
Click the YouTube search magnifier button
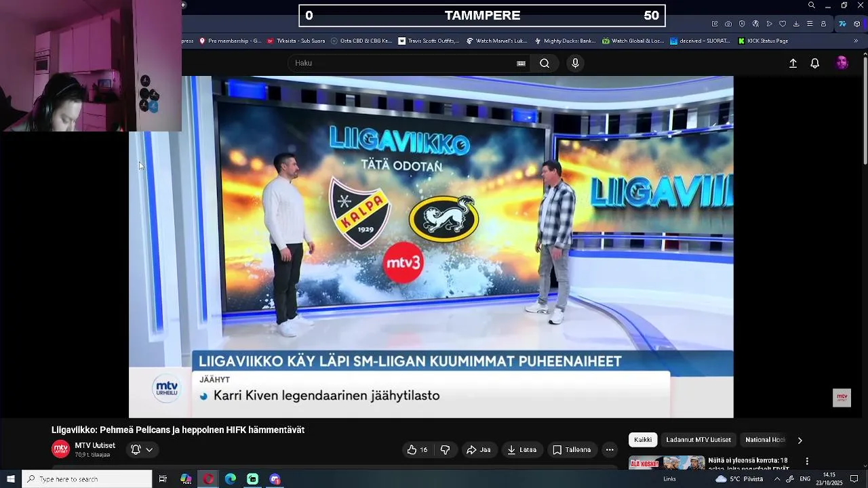(x=545, y=63)
